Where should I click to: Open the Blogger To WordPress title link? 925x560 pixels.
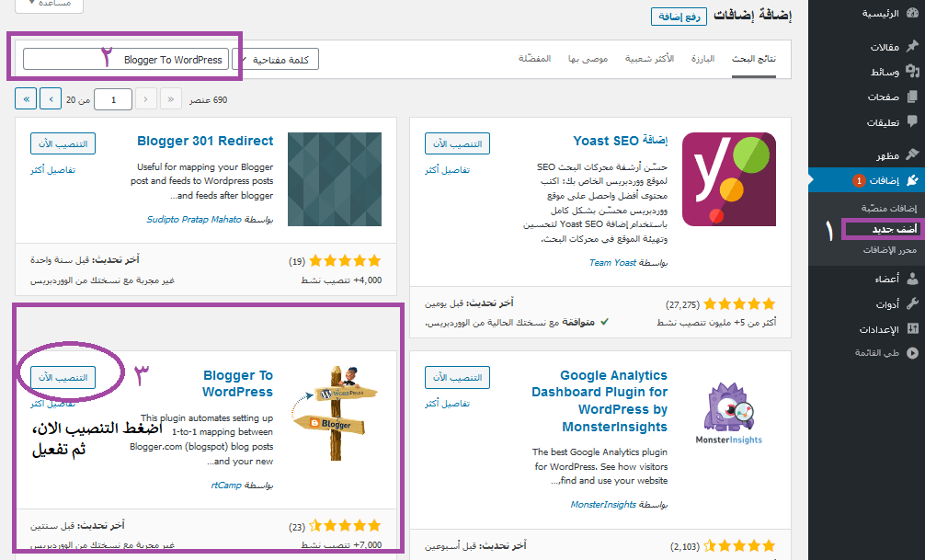tap(238, 383)
